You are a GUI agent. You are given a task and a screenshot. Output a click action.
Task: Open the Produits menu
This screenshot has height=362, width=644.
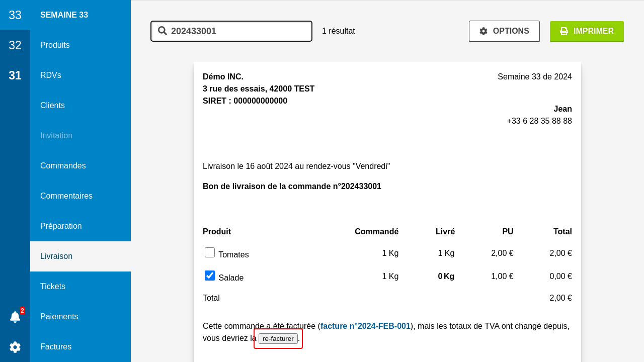point(55,45)
